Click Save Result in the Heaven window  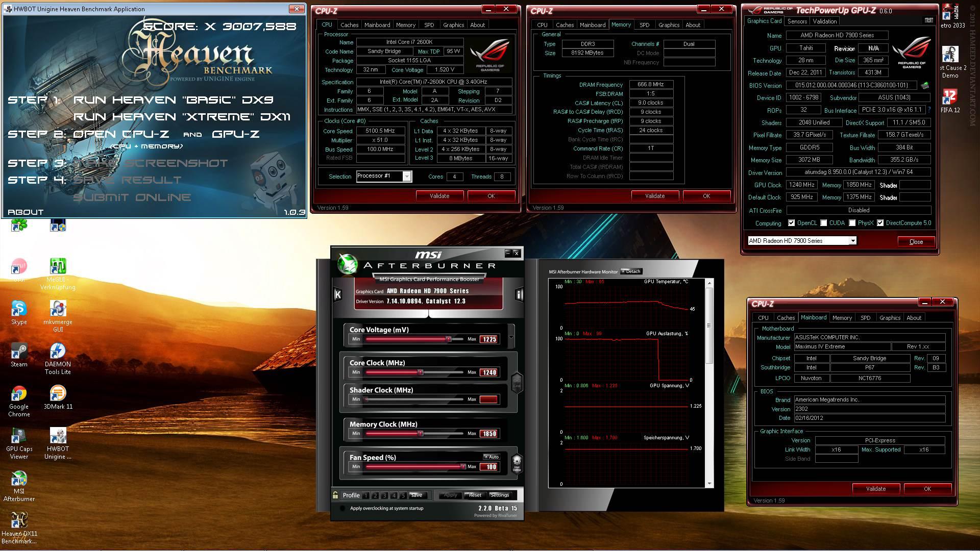tap(127, 180)
